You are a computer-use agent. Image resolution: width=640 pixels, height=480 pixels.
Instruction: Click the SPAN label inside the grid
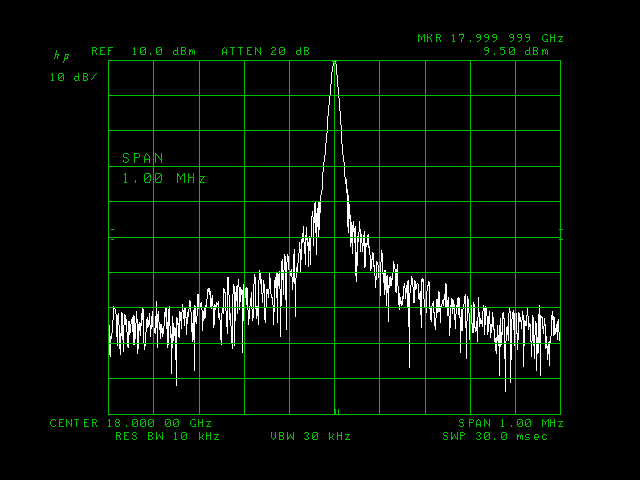(x=143, y=158)
